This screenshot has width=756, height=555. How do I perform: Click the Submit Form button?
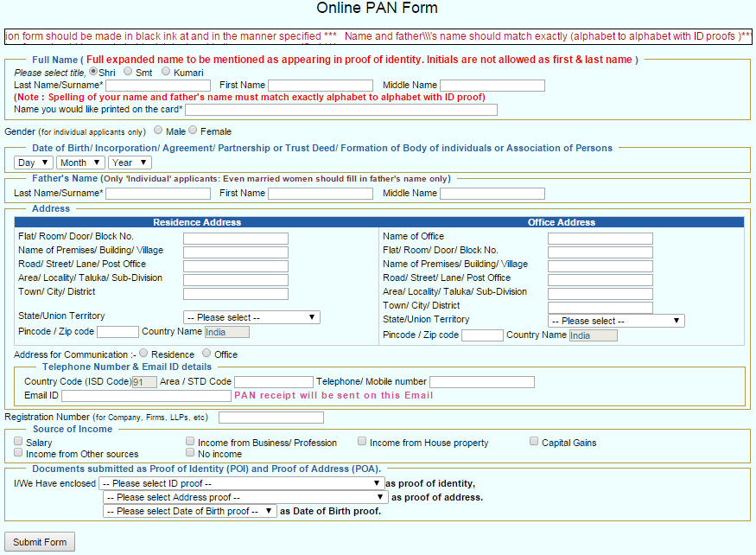(x=39, y=541)
